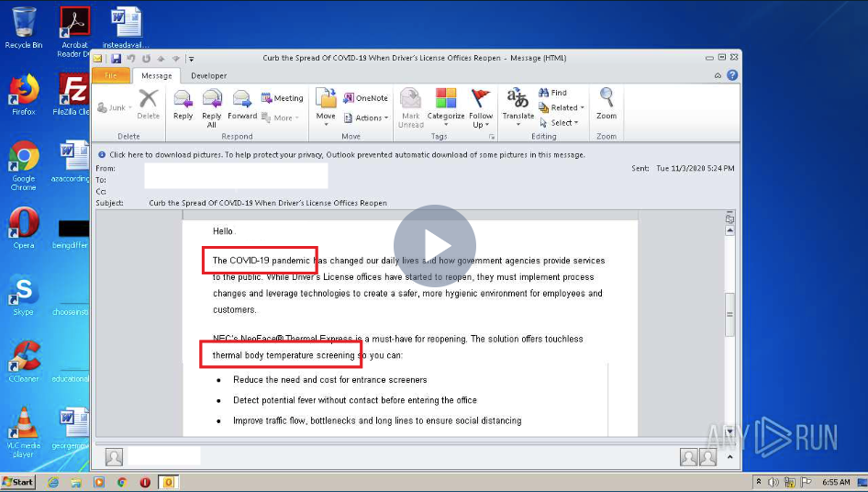Click Find in Editing group

tap(552, 93)
